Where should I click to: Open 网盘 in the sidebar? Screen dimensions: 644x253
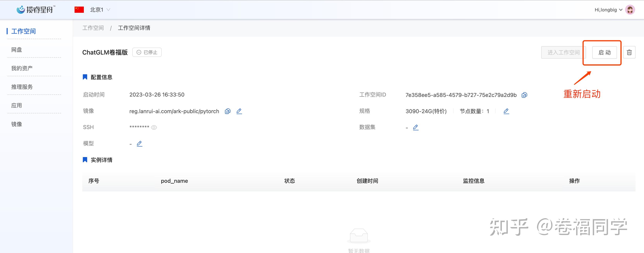pyautogui.click(x=16, y=50)
